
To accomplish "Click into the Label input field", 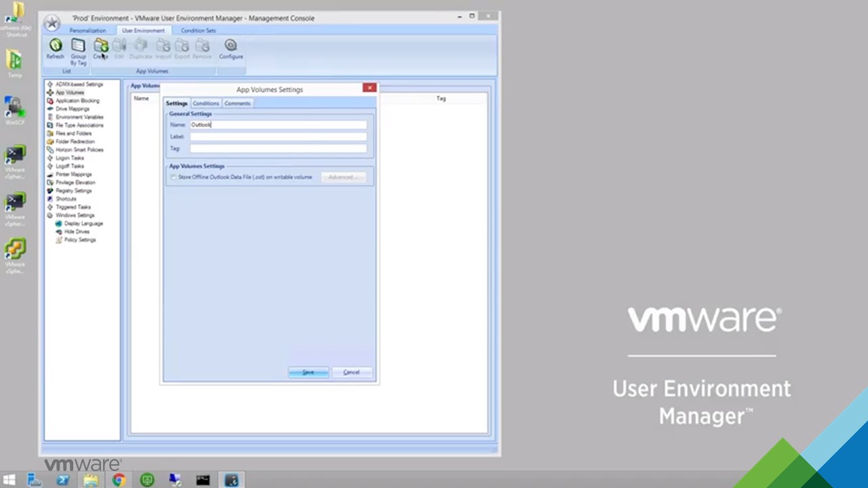I will [x=278, y=136].
